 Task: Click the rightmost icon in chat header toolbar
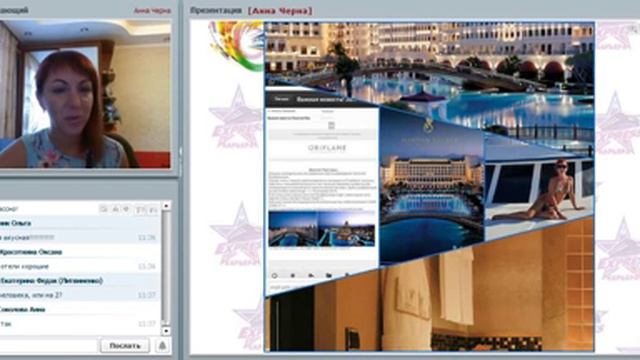click(x=153, y=210)
